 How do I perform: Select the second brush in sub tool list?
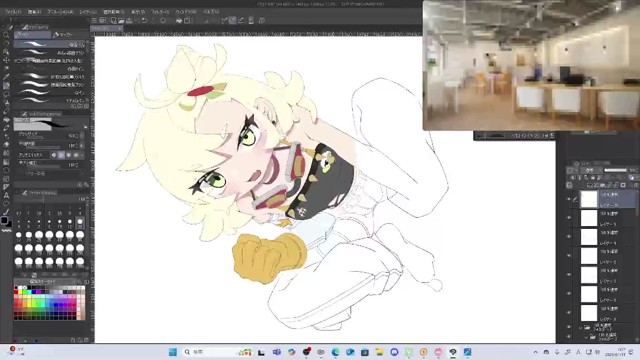click(49, 53)
